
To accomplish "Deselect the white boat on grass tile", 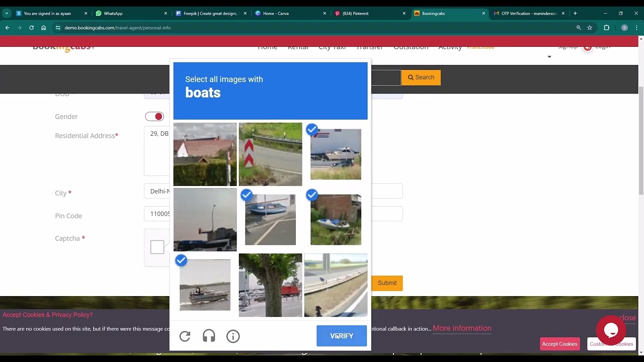I will coord(336,220).
